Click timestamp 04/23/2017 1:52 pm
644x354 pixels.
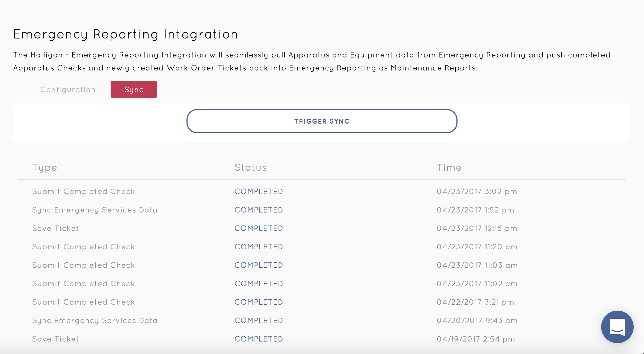tap(476, 210)
